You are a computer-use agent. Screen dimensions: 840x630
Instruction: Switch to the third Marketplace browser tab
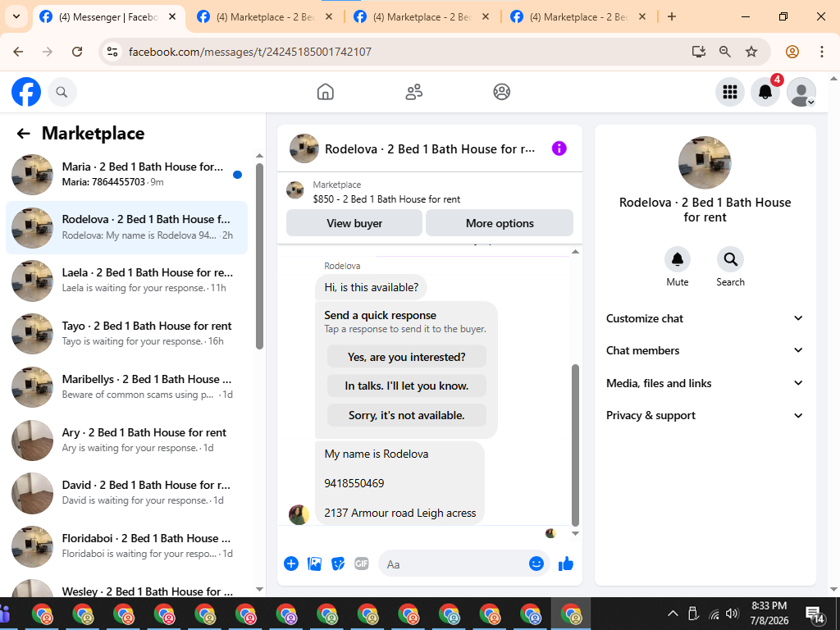pyautogui.click(x=422, y=17)
